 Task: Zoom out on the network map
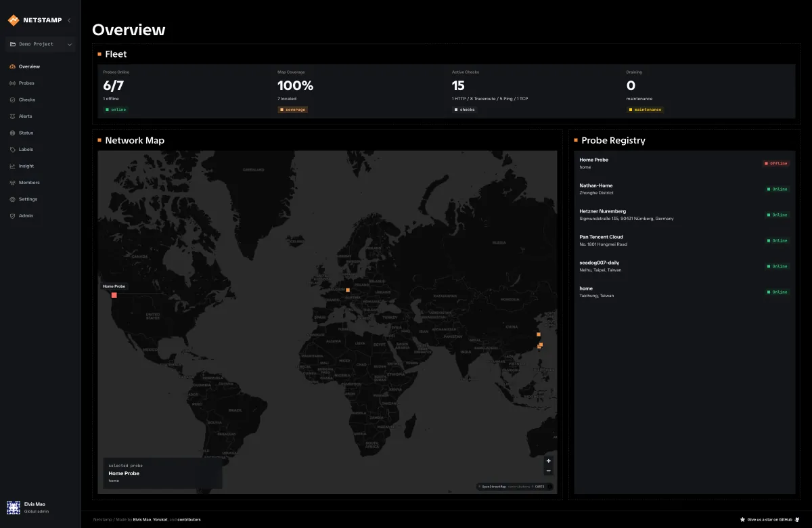[549, 470]
